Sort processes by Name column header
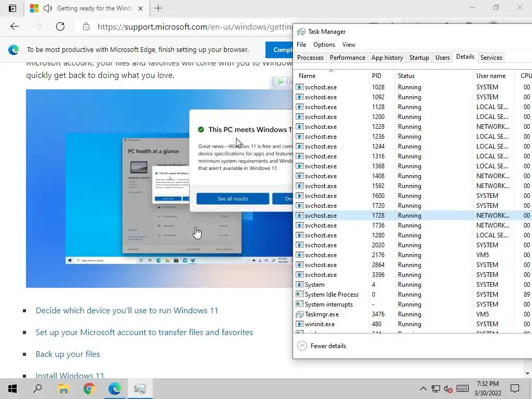Viewport: 532px width, 399px height. [331, 76]
